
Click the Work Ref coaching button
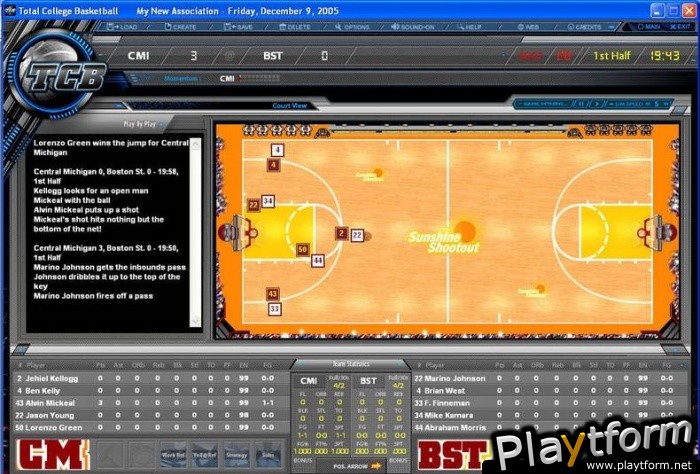coord(174,455)
